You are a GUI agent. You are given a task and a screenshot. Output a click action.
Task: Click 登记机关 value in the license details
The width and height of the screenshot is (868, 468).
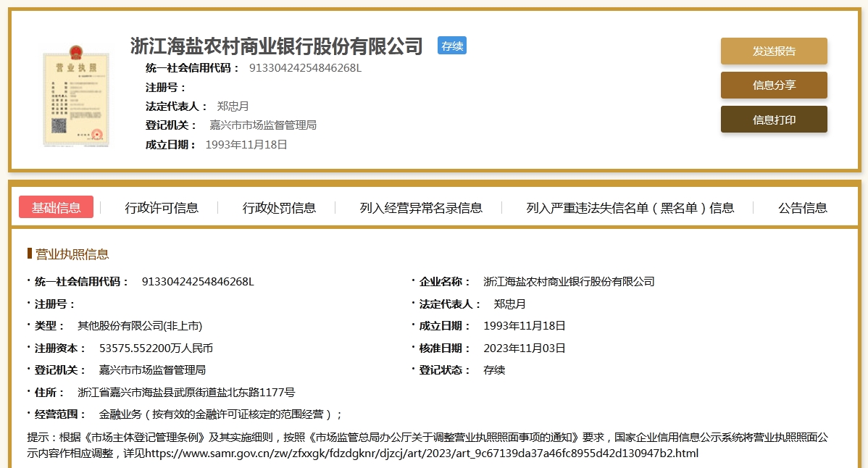point(152,370)
